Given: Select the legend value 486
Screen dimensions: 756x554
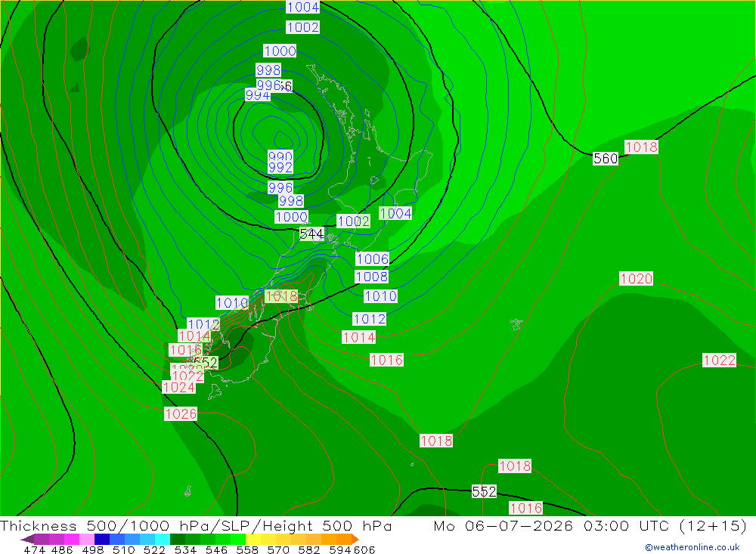Looking at the screenshot, I should tap(62, 549).
